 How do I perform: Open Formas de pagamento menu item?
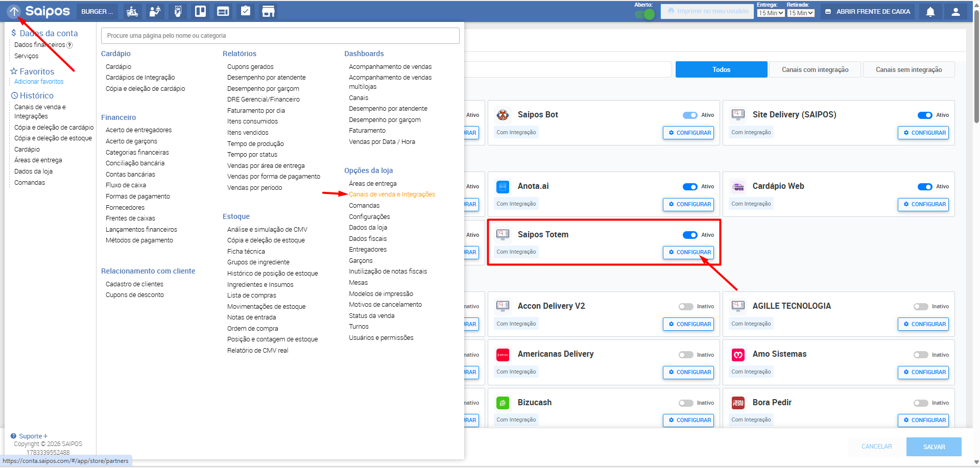(138, 196)
